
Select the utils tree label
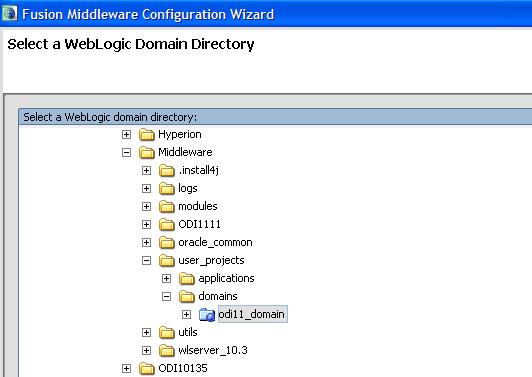coord(188,332)
